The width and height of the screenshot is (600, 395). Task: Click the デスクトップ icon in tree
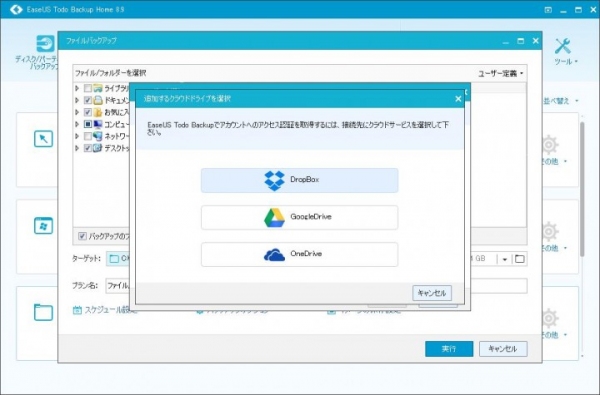[x=98, y=148]
